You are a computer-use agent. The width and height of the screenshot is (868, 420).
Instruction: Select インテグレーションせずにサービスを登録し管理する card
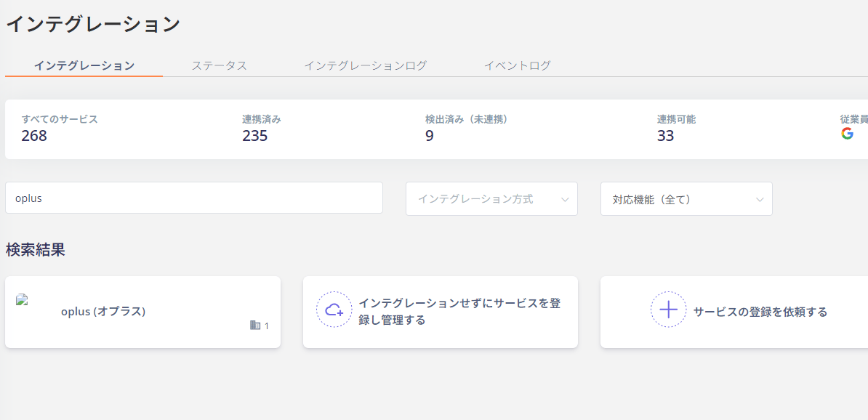click(x=441, y=312)
